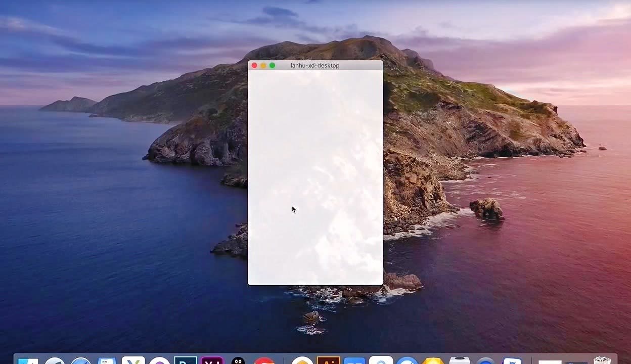
Task: Zoom lanhu-xd-desktop window with green button
Action: pos(272,66)
